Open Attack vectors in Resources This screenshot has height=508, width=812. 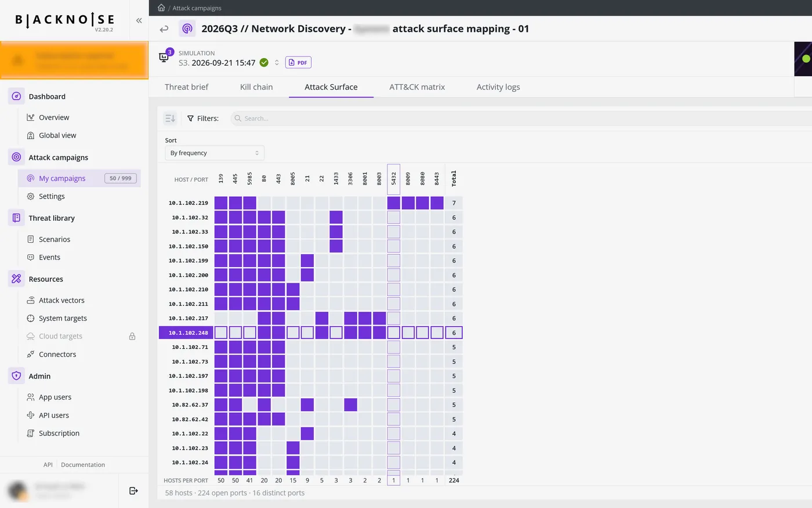pos(61,300)
